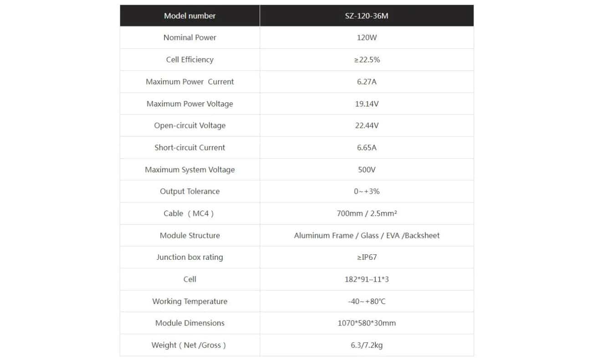The width and height of the screenshot is (592, 364).
Task: Select the 700mm / 2.5mm² cable value
Action: (x=367, y=213)
